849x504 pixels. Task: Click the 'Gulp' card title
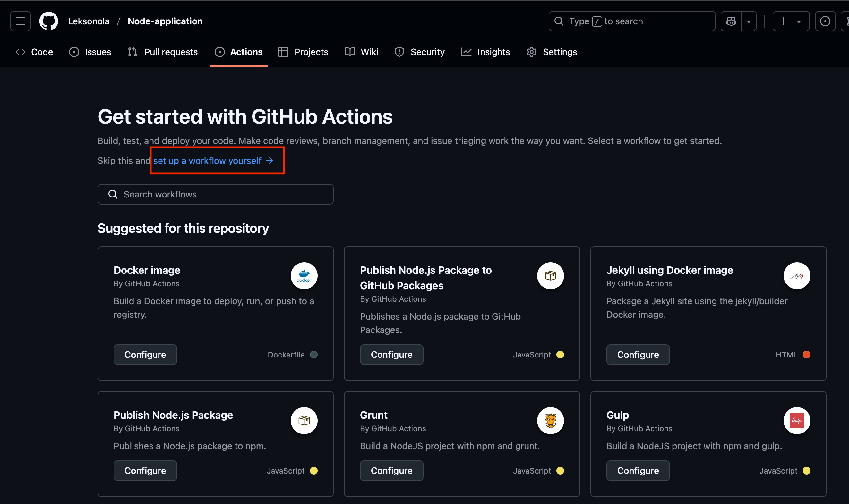[618, 416]
